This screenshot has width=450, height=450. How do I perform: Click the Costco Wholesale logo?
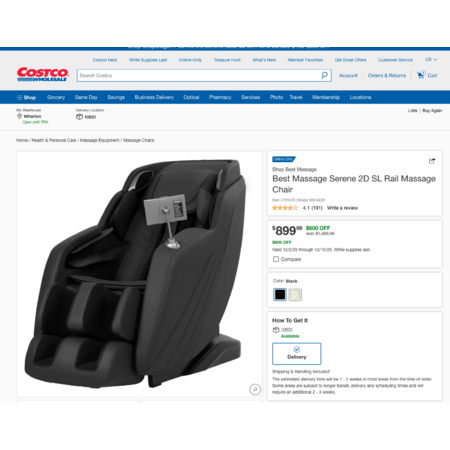43,74
